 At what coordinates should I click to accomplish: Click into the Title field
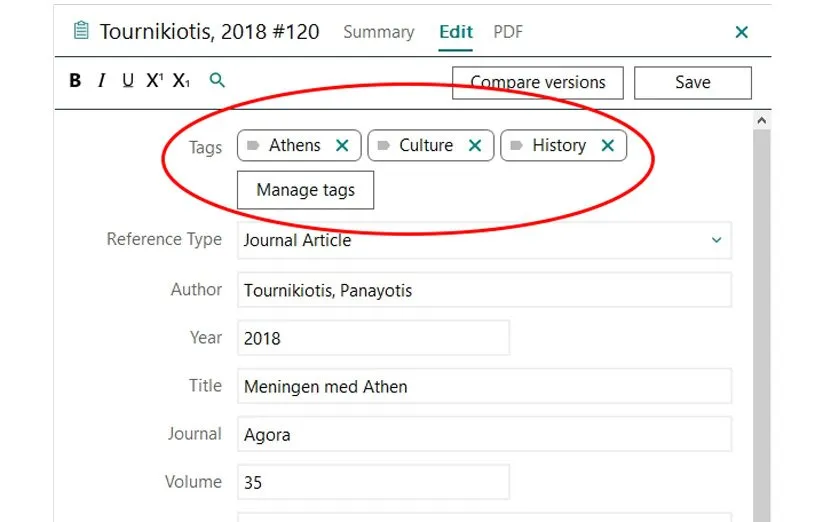click(x=484, y=386)
